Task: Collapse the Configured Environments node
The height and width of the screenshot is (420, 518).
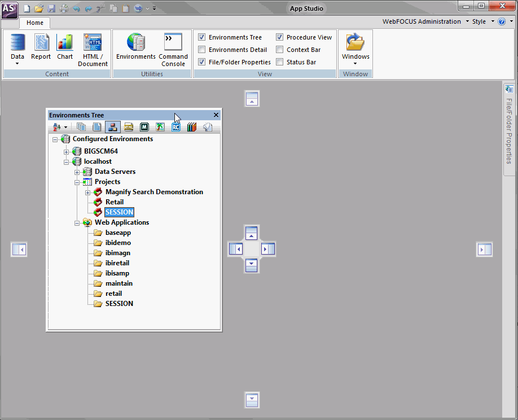Action: click(x=55, y=139)
